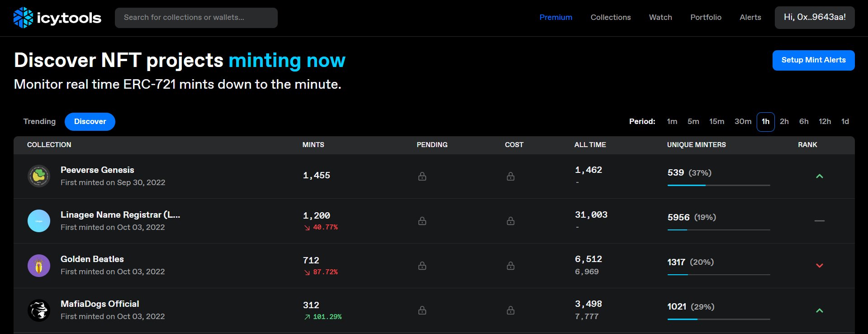
Task: Click the Pending lock icon for MafiaDogs Official
Action: click(422, 310)
